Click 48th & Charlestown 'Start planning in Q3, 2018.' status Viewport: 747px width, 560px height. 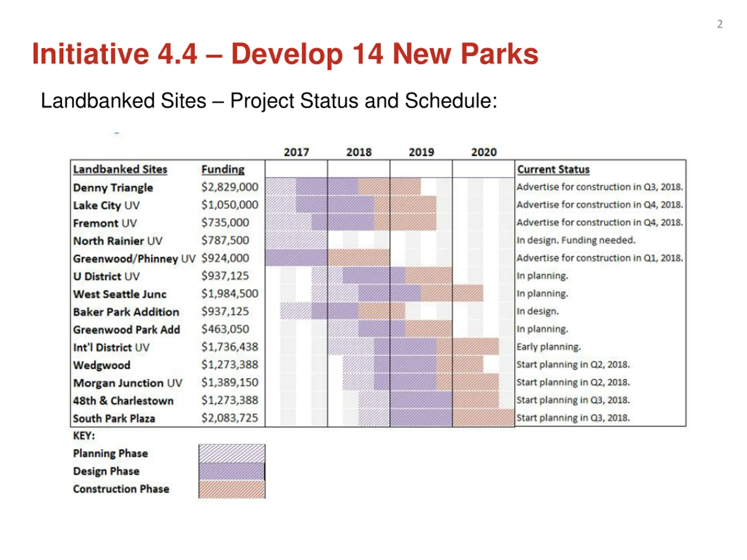coord(573,400)
